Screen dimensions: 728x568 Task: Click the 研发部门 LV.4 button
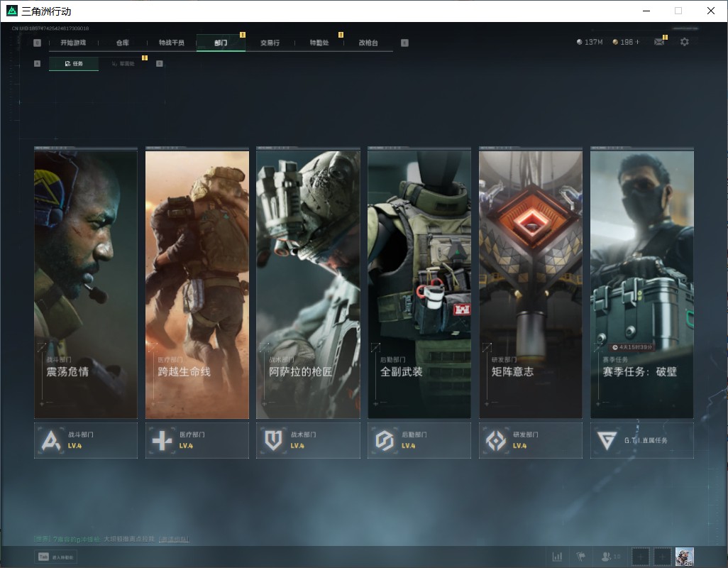pos(531,440)
